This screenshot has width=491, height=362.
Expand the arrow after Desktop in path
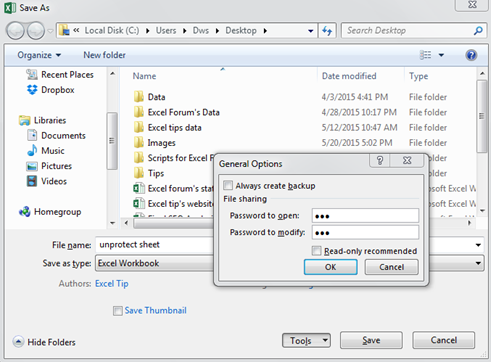(265, 31)
